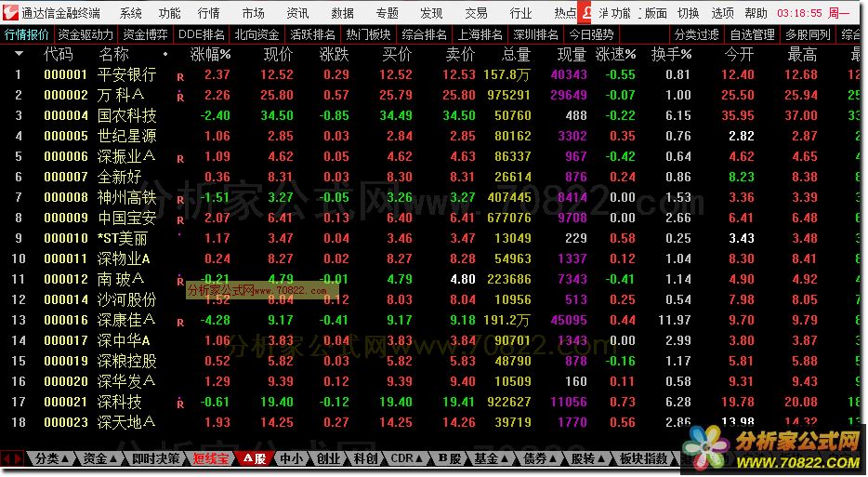Switch to the 资金博弈 tab
The width and height of the screenshot is (868, 477).
point(145,34)
